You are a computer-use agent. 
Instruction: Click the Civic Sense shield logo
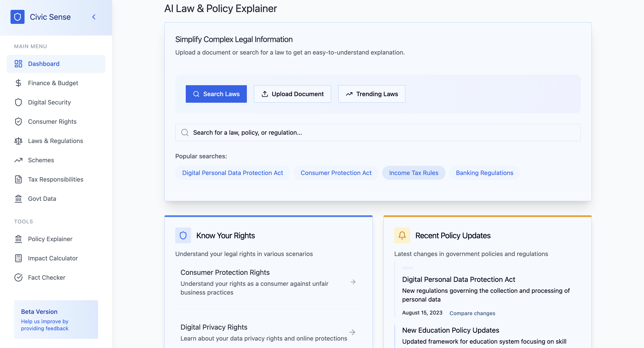click(18, 17)
